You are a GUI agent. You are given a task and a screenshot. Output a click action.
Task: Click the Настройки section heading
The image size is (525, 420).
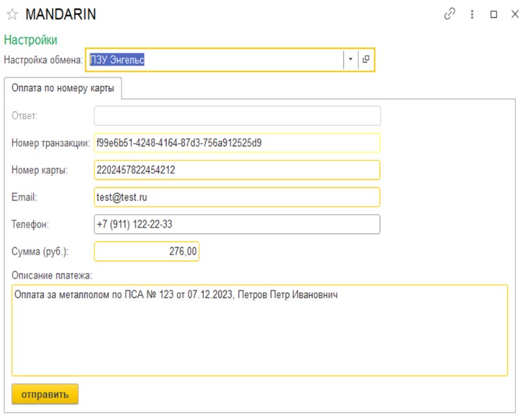tap(31, 40)
